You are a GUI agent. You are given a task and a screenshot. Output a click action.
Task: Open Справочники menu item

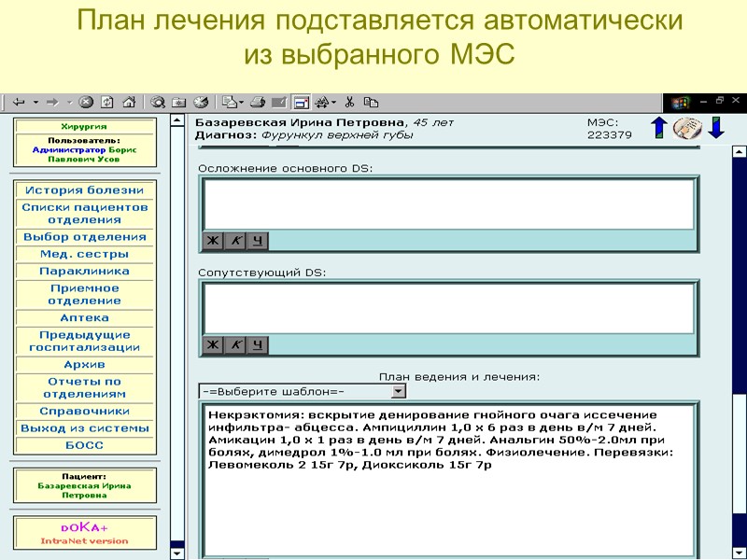(x=84, y=411)
